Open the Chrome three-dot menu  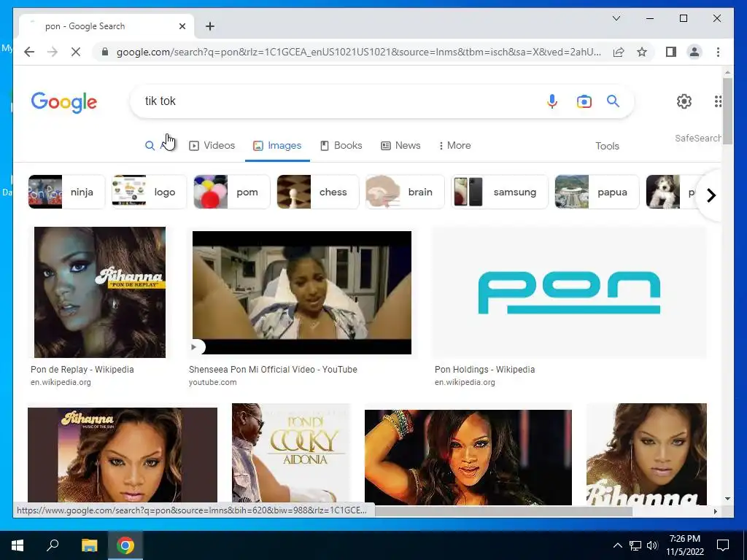(718, 52)
